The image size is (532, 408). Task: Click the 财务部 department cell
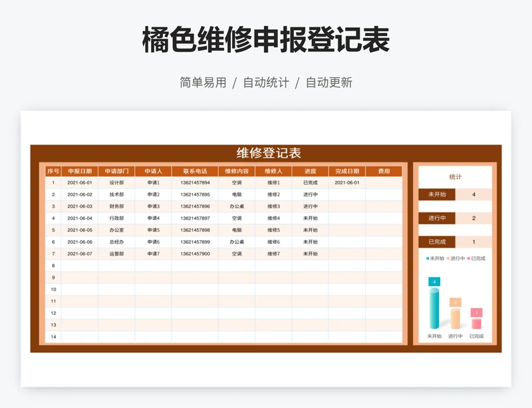pyautogui.click(x=116, y=206)
